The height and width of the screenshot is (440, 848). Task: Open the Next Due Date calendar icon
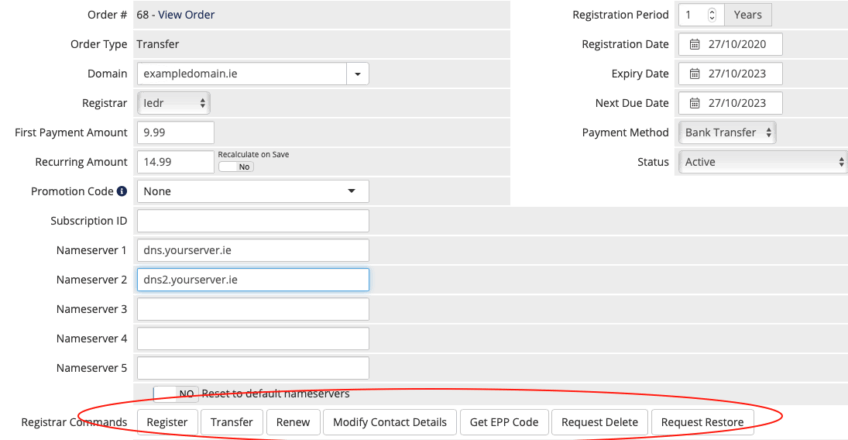tap(694, 103)
